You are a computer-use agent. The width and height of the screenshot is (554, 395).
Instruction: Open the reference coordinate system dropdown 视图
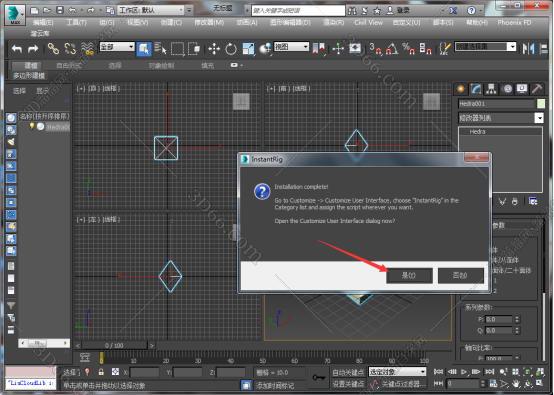(291, 47)
